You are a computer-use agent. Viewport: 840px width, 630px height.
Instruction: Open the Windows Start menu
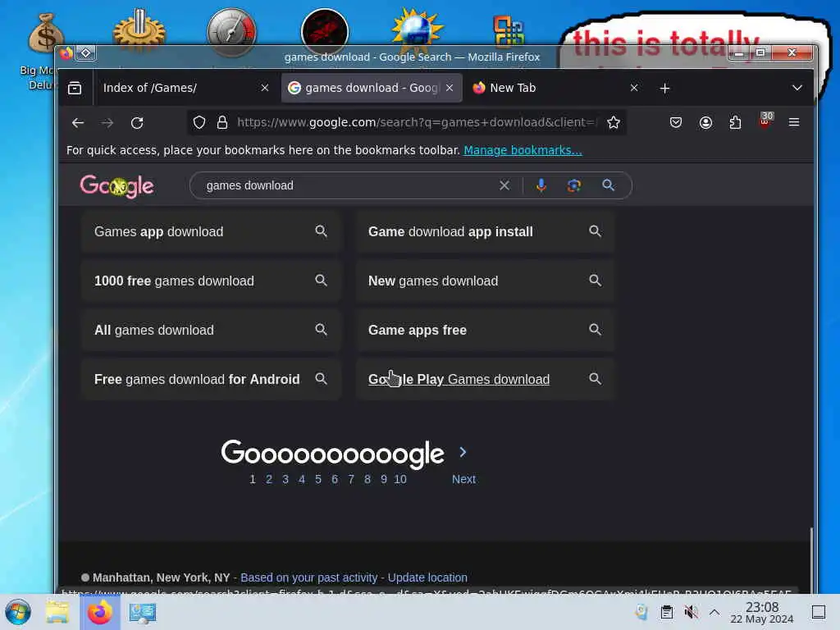(x=18, y=612)
